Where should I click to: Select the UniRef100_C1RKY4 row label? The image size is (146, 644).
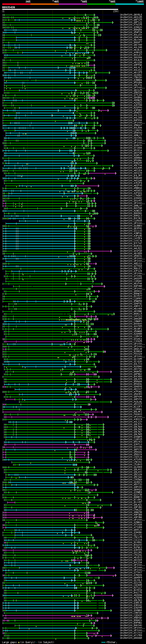tap(131, 336)
